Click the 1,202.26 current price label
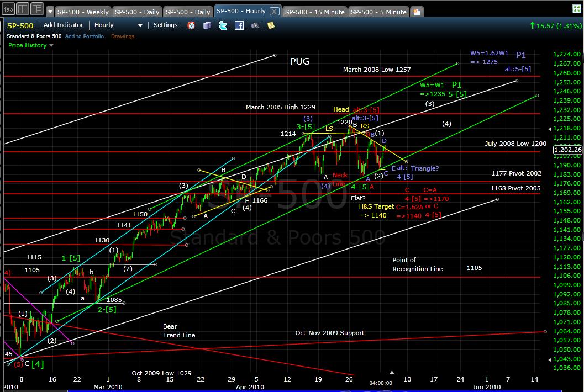Image resolution: width=584 pixels, height=392 pixels. click(567, 150)
